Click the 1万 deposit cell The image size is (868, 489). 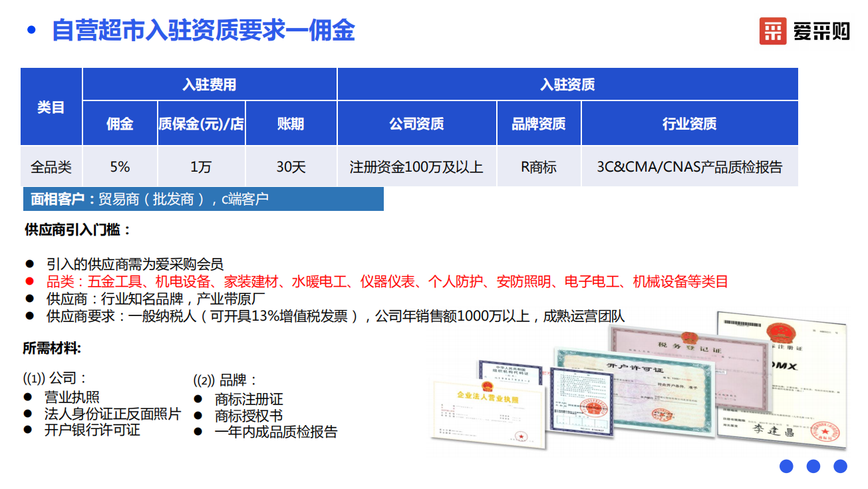202,166
